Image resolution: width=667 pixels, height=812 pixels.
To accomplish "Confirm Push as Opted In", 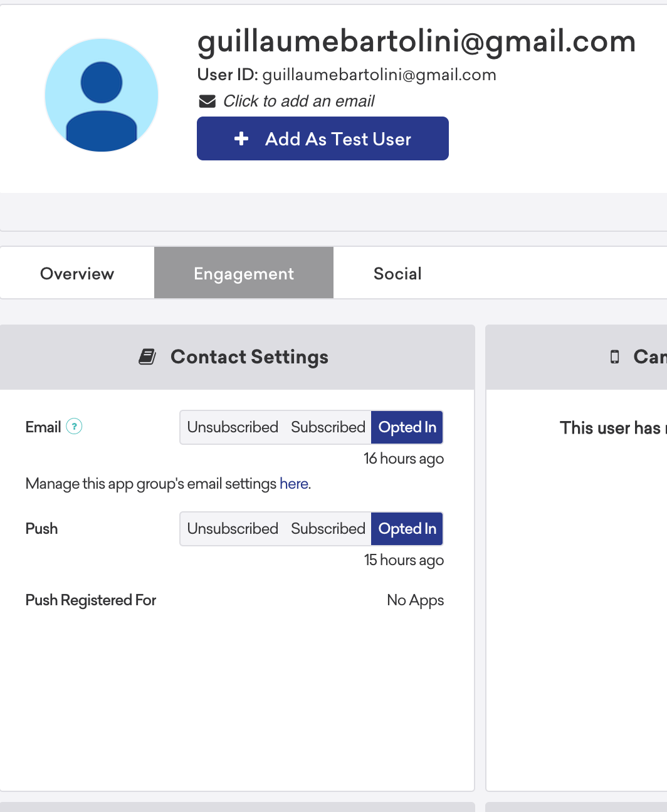I will [x=407, y=528].
